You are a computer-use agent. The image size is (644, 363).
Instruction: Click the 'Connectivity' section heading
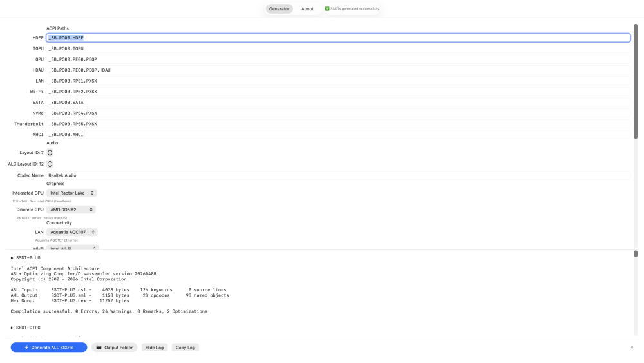59,223
